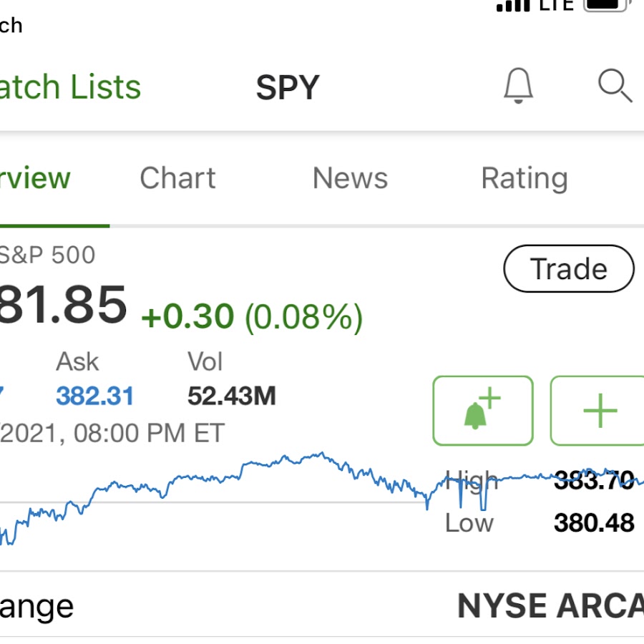Tap the battery status icon
Image resolution: width=644 pixels, height=644 pixels.
pyautogui.click(x=608, y=5)
